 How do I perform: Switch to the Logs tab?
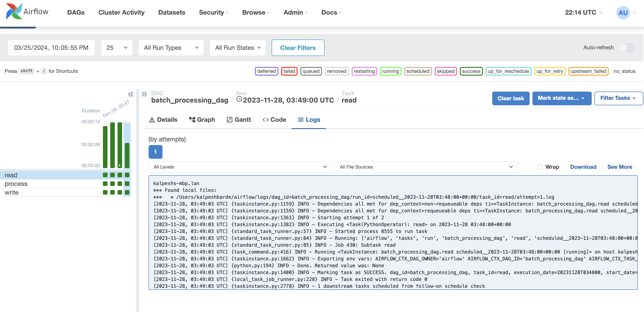tap(309, 120)
